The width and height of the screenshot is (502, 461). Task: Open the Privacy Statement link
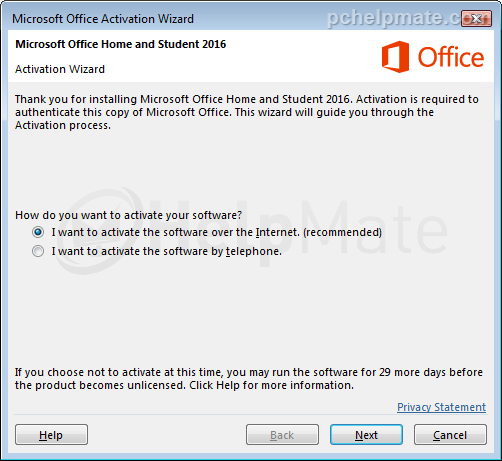(x=441, y=407)
